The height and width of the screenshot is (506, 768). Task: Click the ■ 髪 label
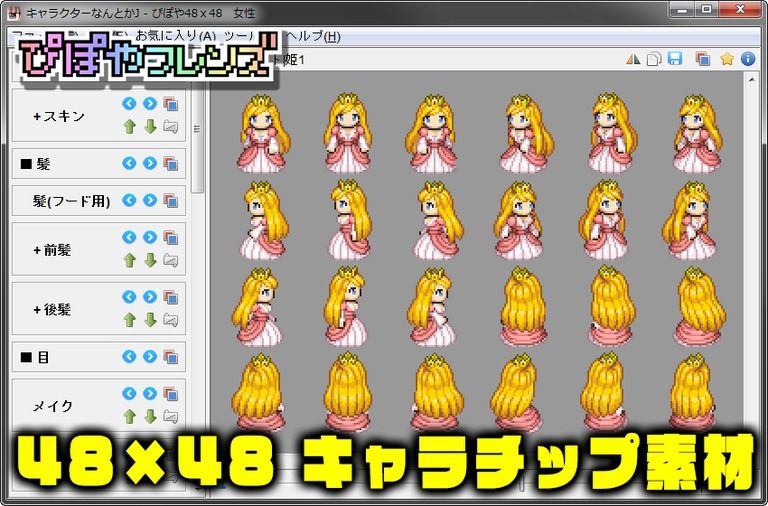35,164
